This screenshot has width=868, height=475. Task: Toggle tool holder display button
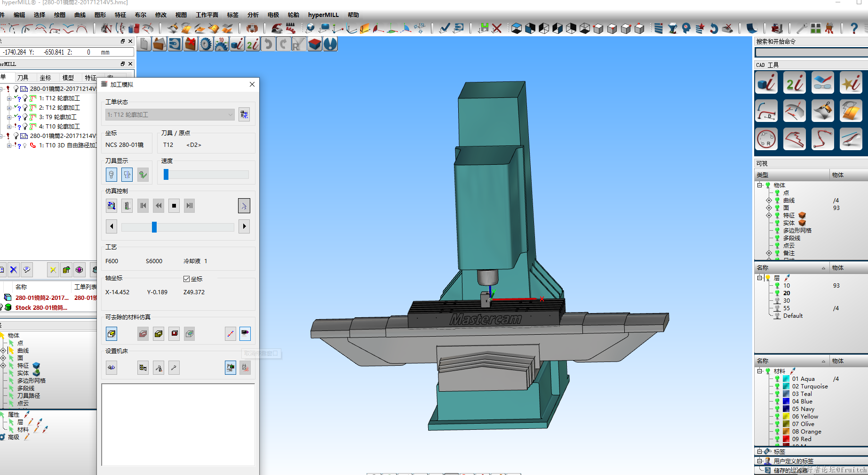(x=127, y=175)
